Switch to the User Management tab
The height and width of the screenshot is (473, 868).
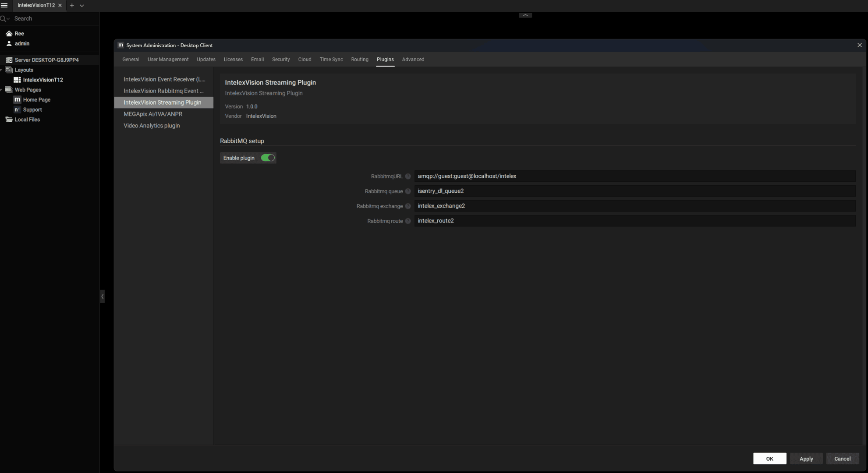click(x=168, y=60)
